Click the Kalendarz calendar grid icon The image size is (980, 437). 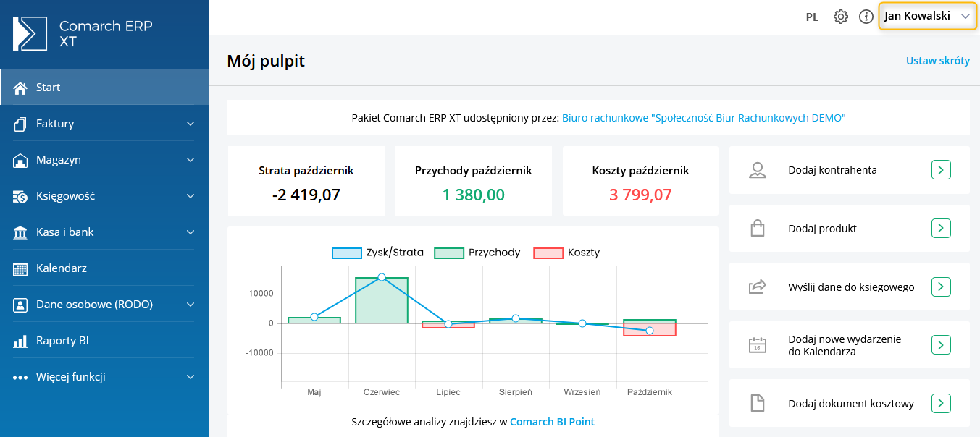click(20, 268)
